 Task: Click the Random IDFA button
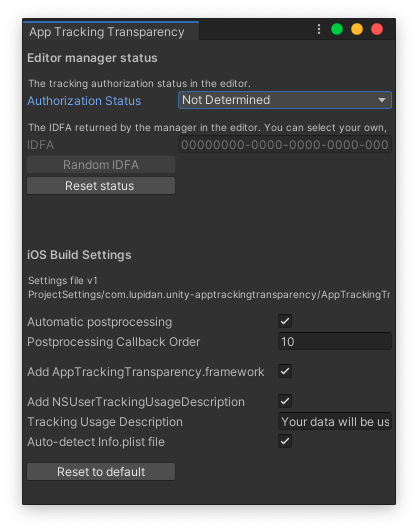pyautogui.click(x=101, y=165)
